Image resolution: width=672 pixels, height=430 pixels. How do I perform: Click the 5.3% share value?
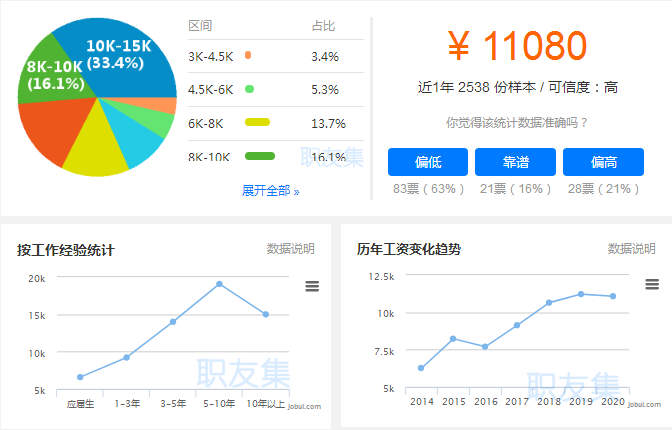[x=325, y=90]
